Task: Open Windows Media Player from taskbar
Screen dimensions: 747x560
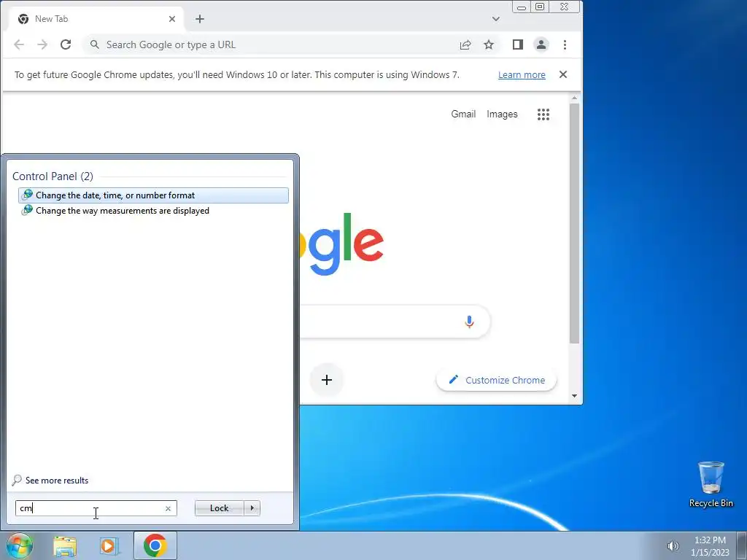Action: coord(109,546)
